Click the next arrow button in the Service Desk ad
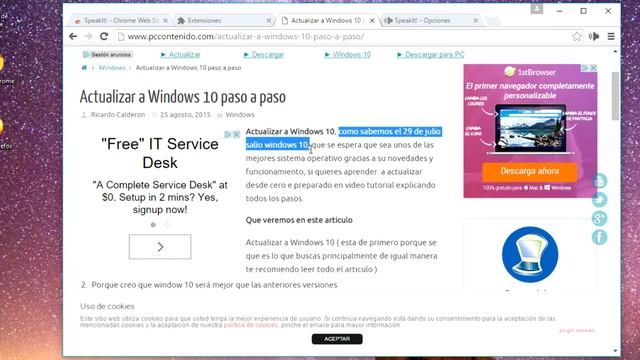Screen dimensions: 640x360 click(160, 247)
